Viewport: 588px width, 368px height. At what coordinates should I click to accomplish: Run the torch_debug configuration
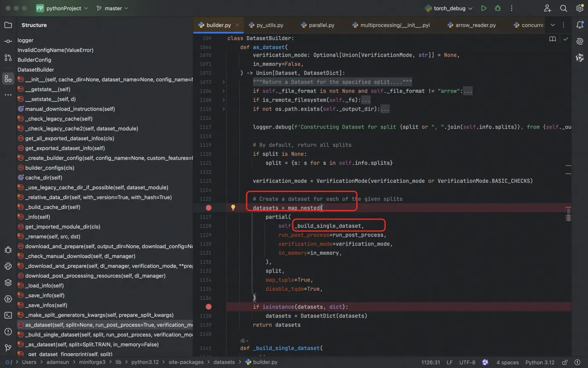tap(484, 8)
